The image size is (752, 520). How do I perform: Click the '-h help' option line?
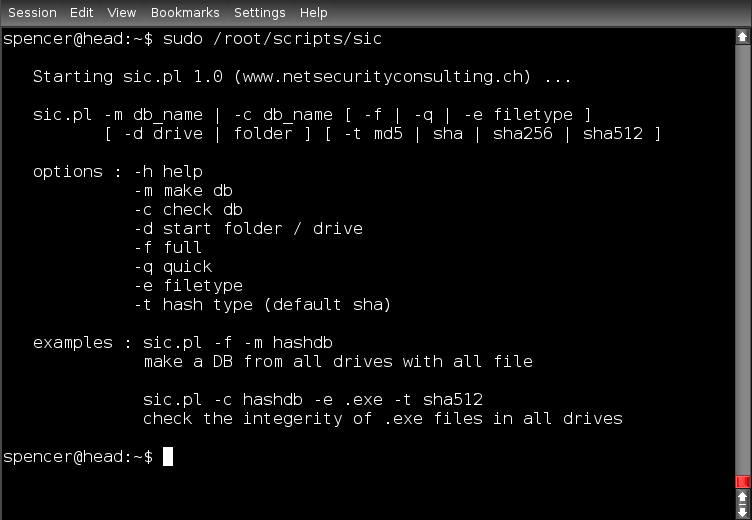click(x=167, y=172)
